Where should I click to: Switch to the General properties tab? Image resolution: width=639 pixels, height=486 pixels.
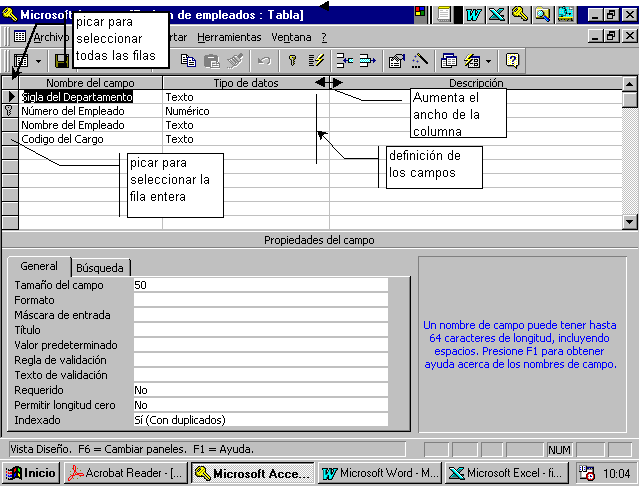point(39,266)
